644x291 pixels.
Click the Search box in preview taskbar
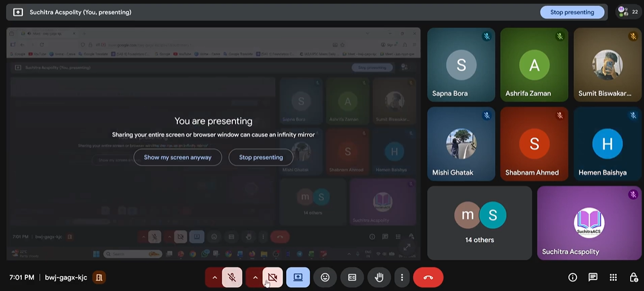tap(133, 254)
